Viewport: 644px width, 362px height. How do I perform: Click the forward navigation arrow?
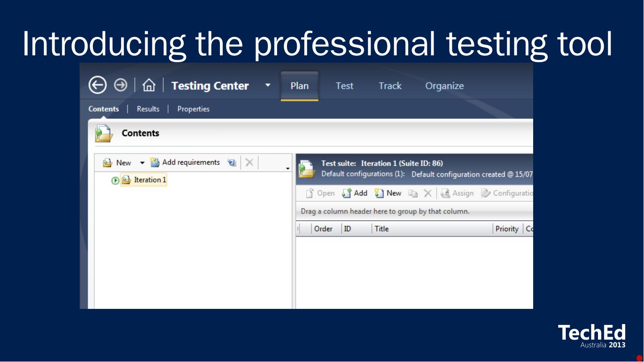coord(120,85)
